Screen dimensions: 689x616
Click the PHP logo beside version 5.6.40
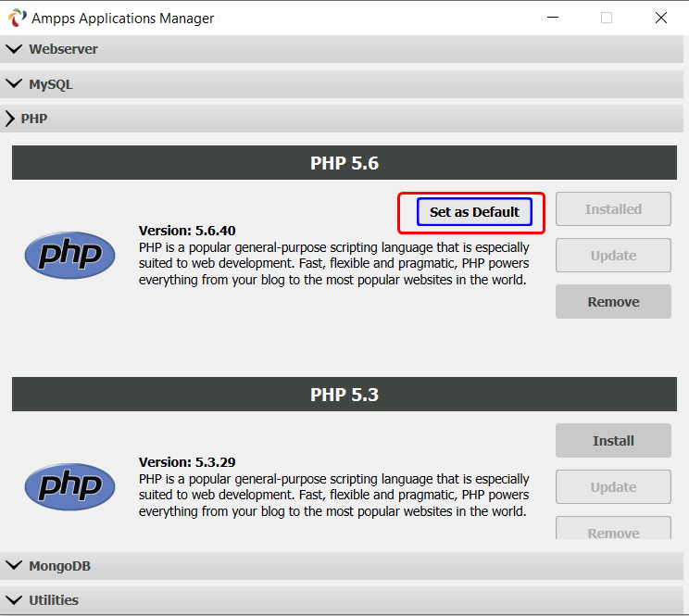coord(69,255)
